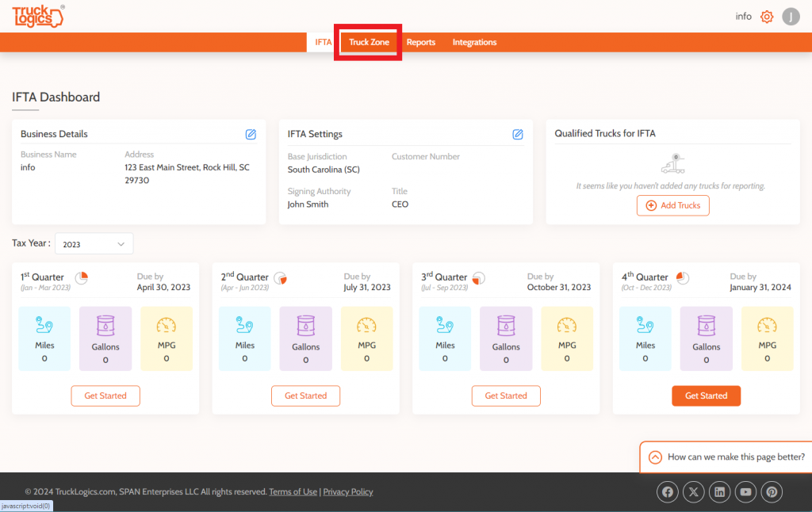
Task: Click the 2nd Quarter MPG tile
Action: pos(366,338)
